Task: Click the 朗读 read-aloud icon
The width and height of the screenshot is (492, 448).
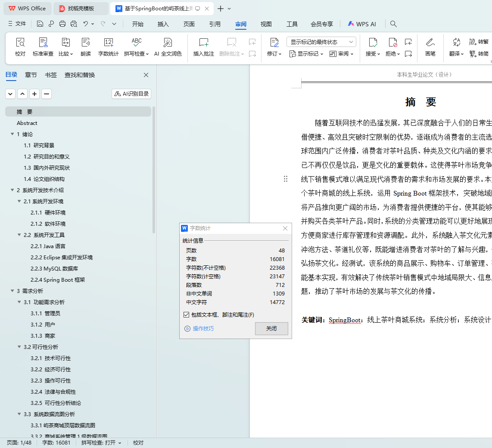Action: [86, 47]
